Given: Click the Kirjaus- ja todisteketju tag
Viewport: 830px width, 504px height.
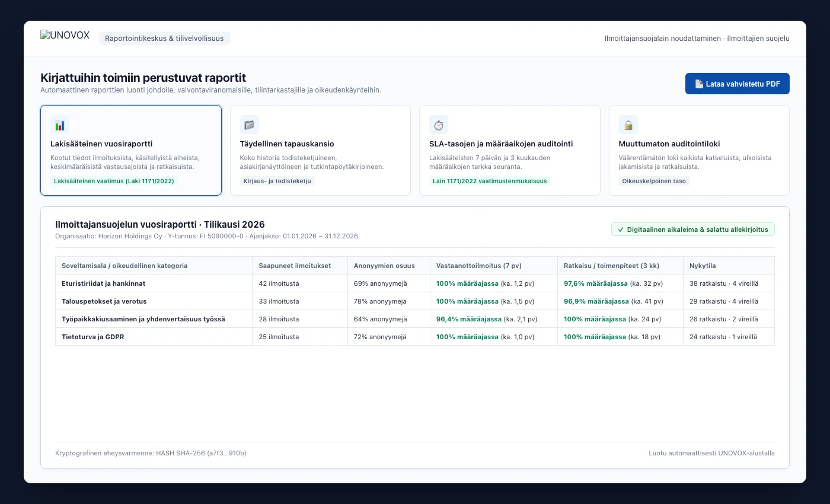Looking at the screenshot, I should point(277,181).
